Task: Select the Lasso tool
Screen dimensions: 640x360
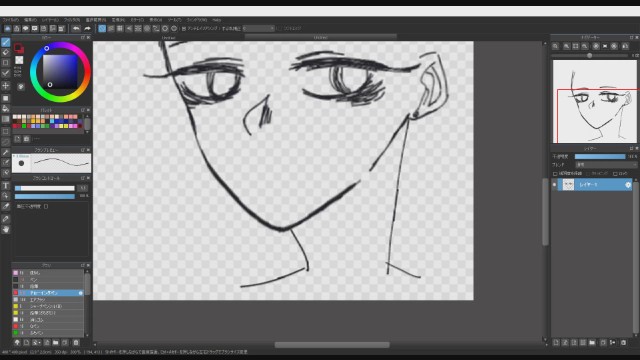Action: tap(6, 142)
